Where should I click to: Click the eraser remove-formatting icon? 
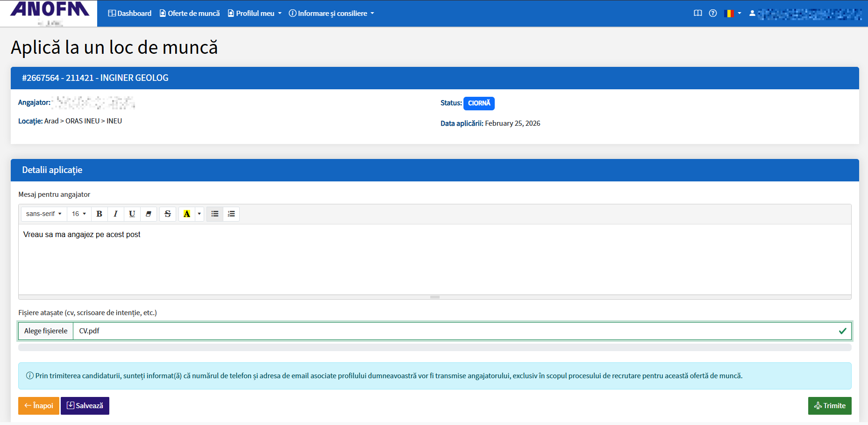click(x=149, y=214)
